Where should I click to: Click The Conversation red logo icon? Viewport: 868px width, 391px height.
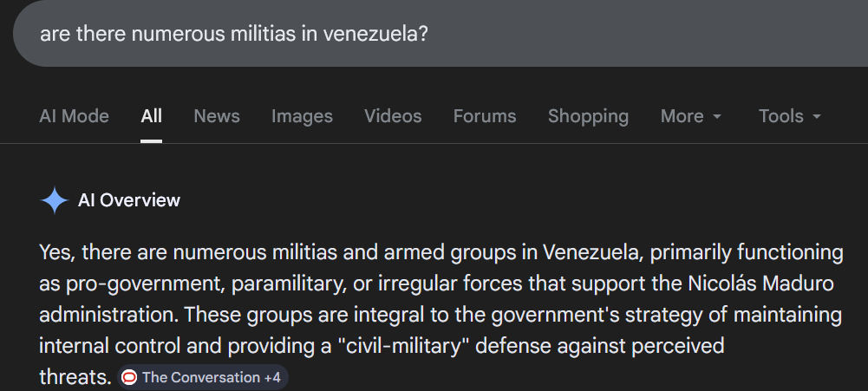tap(129, 377)
